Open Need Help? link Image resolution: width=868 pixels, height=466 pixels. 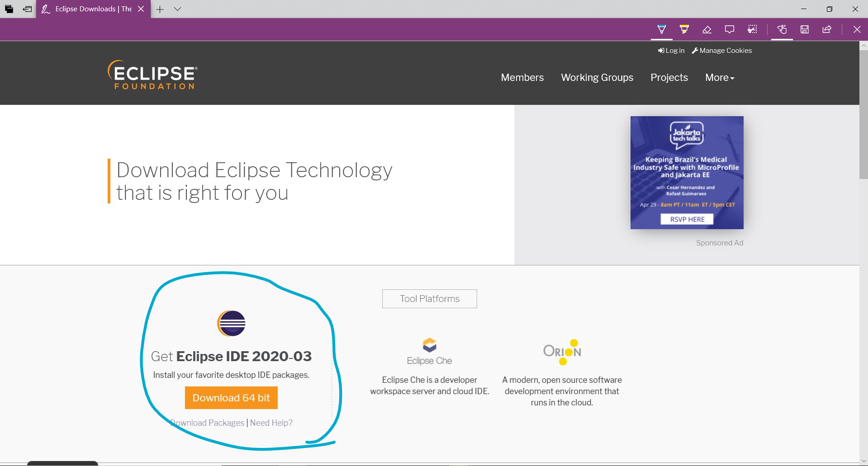(271, 423)
